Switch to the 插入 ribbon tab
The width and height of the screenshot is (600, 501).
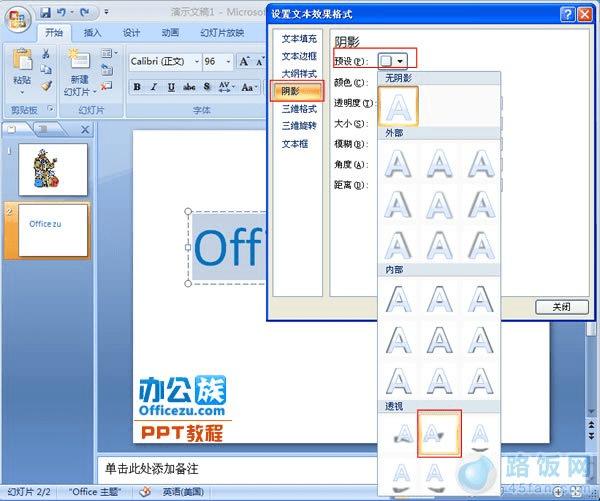[92, 33]
